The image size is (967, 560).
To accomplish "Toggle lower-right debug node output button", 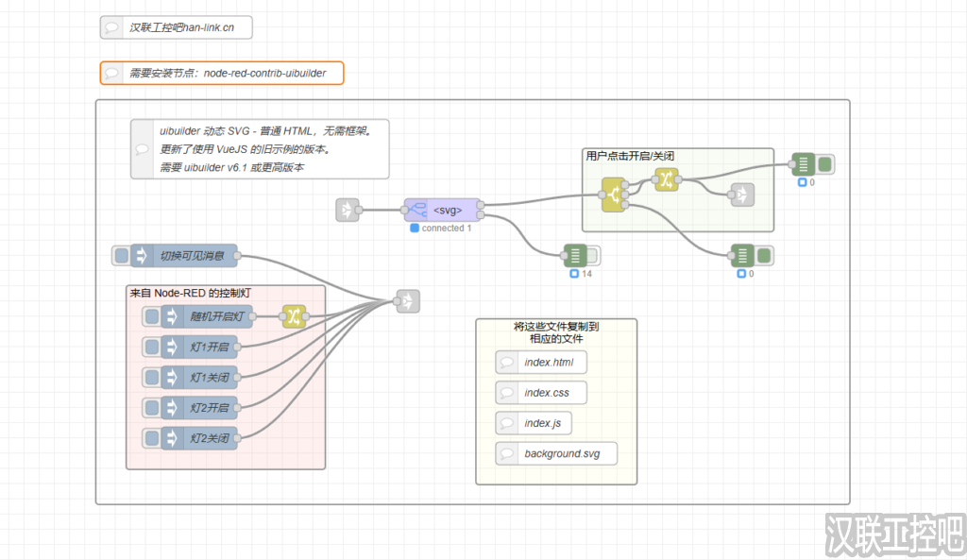I will pos(763,255).
